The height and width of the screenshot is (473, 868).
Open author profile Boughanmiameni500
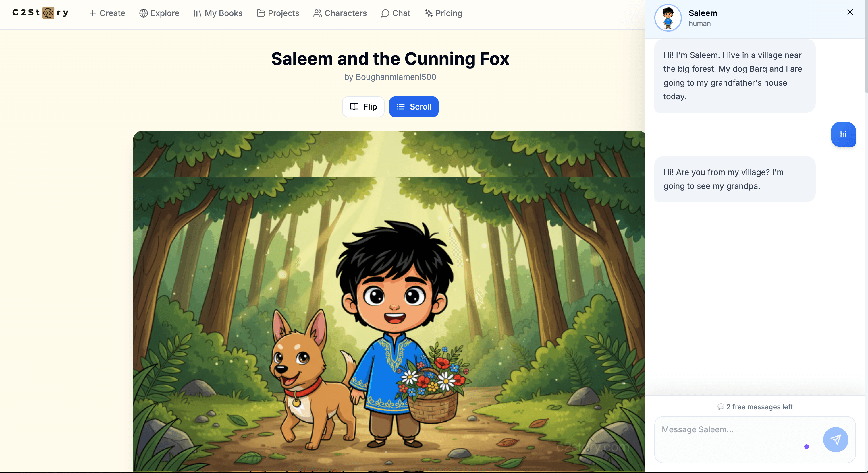[x=396, y=77]
